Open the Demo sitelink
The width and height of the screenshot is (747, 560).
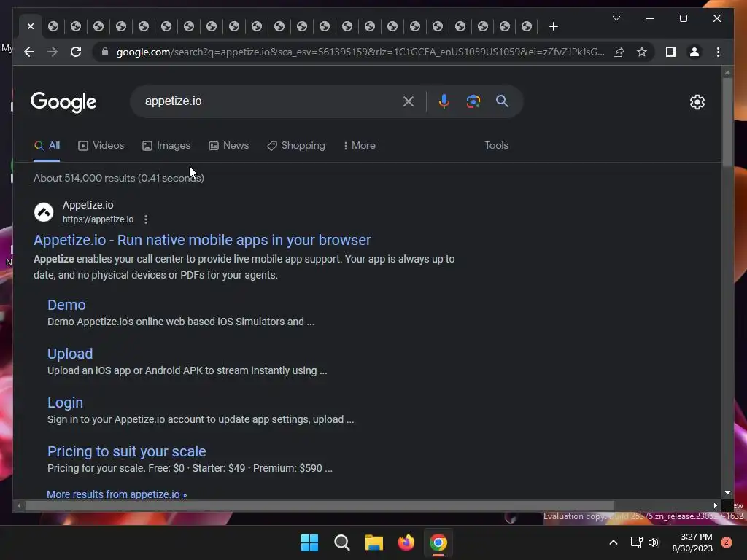[x=66, y=305]
